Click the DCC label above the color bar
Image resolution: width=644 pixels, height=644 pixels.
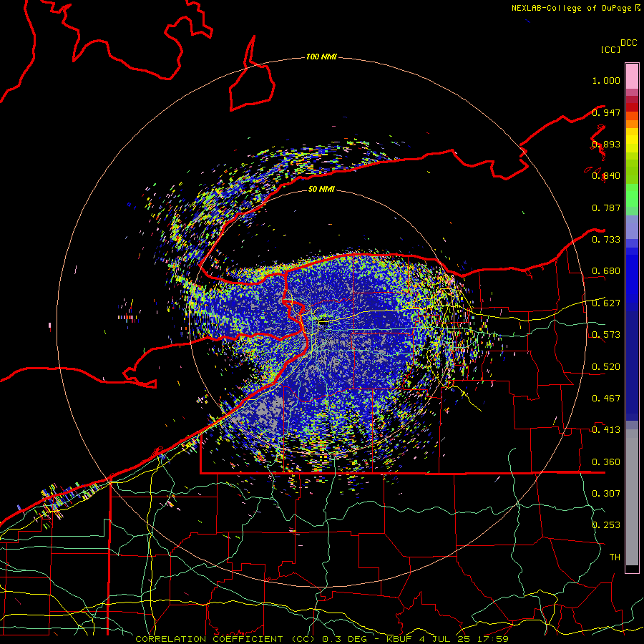(x=629, y=43)
